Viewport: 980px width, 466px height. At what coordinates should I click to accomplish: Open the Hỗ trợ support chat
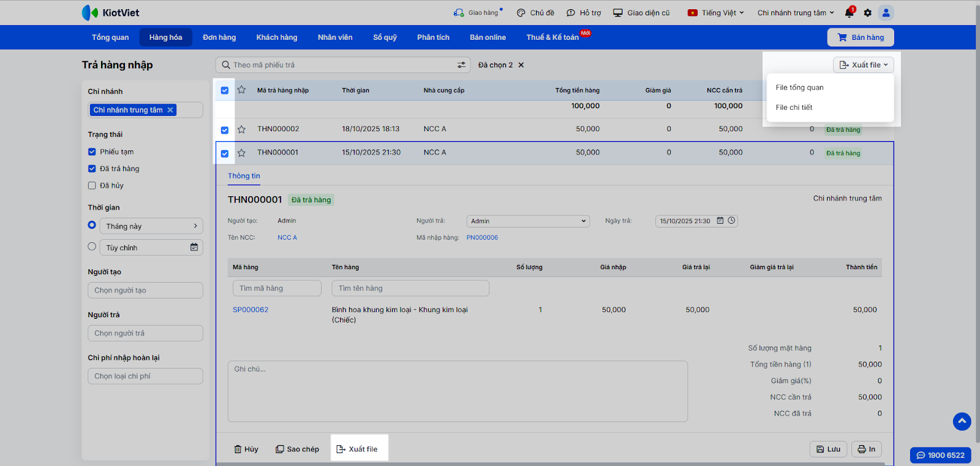tap(584, 12)
